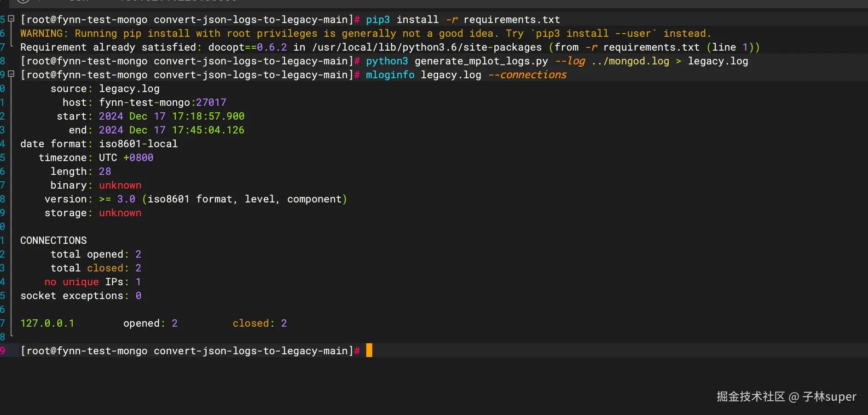Click the legacy.log source value
868x415 pixels.
(x=129, y=89)
